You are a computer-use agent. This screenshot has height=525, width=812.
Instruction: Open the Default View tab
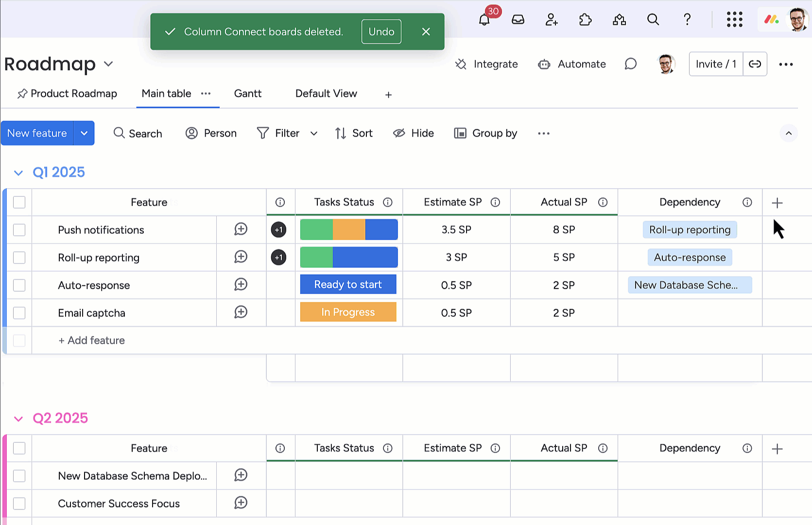(x=326, y=94)
